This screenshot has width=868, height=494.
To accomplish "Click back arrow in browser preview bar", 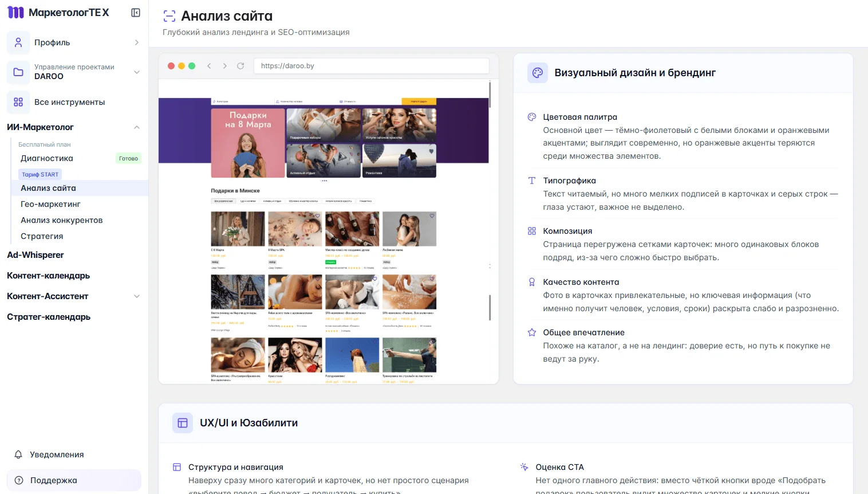I will point(209,65).
